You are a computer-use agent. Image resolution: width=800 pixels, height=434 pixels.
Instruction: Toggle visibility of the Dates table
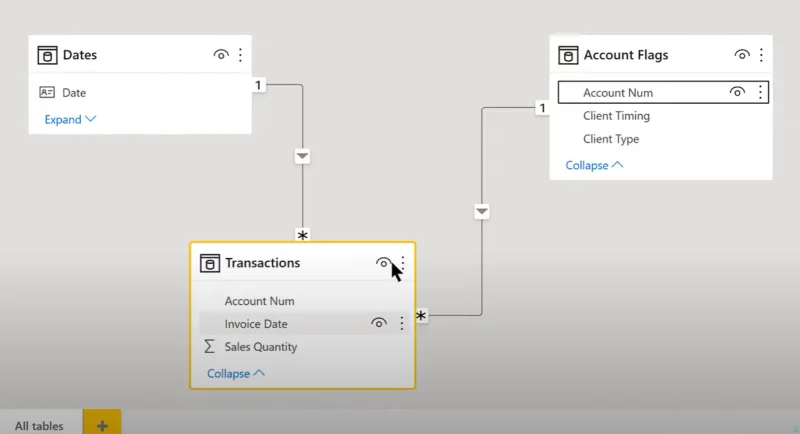[x=221, y=55]
